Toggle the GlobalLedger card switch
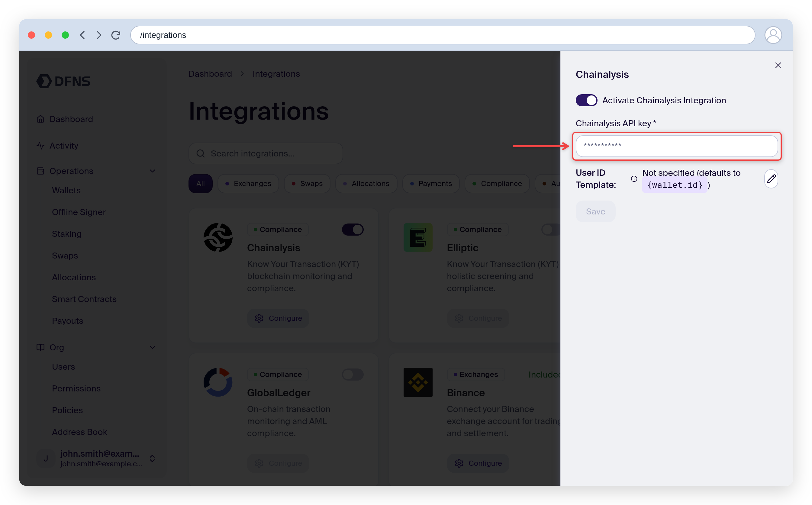 click(x=353, y=375)
